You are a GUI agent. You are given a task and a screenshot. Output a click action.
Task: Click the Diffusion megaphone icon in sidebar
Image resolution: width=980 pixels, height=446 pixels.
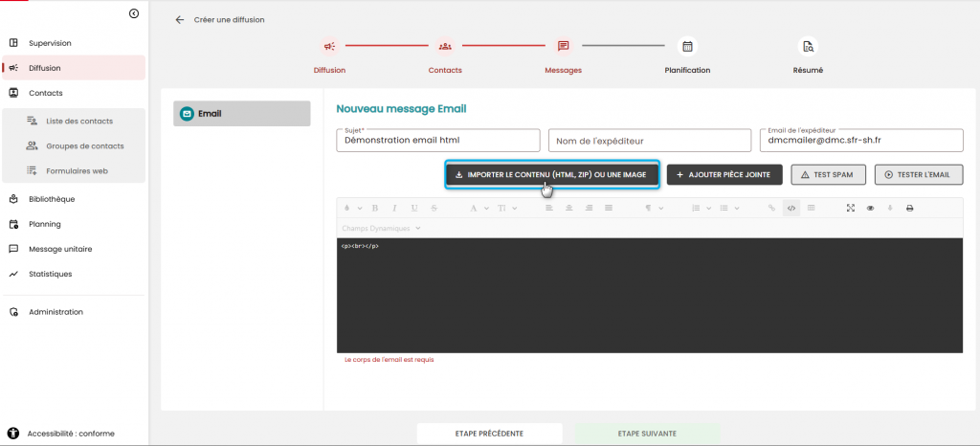13,68
